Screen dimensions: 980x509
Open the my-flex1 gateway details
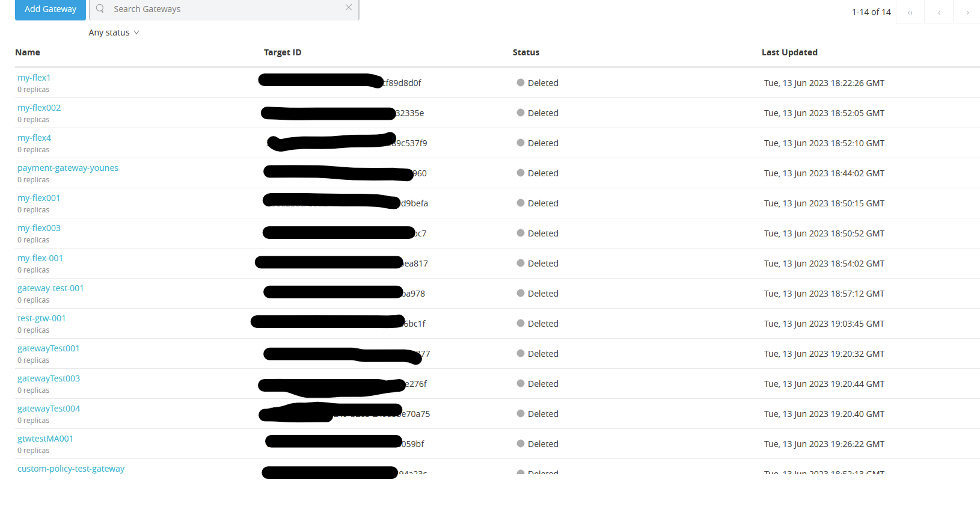[x=34, y=77]
